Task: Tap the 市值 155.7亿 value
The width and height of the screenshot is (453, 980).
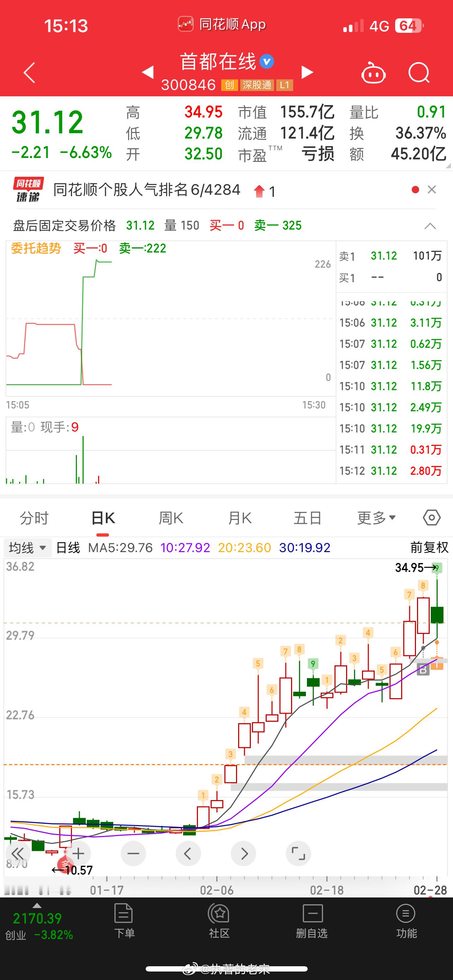Action: 307,112
